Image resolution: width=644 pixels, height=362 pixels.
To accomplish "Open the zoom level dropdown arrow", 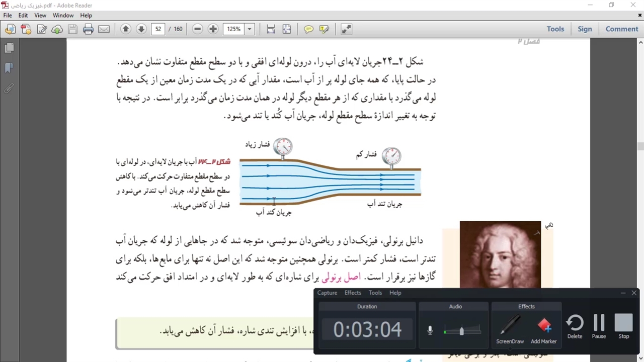I will pos(249,29).
